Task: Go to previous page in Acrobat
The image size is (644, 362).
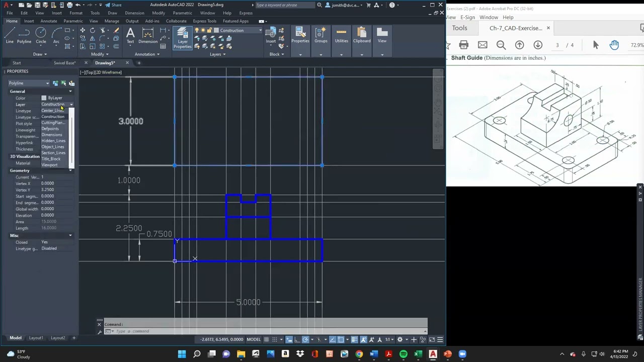Action: 519,45
